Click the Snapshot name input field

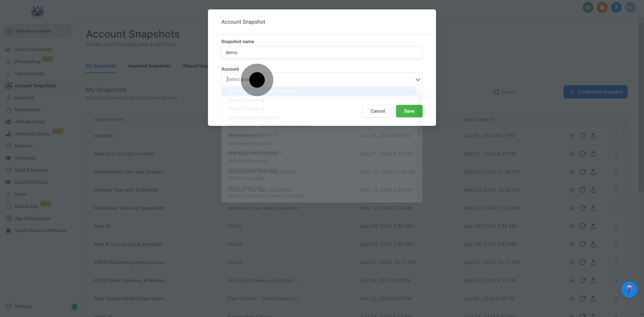(x=322, y=53)
